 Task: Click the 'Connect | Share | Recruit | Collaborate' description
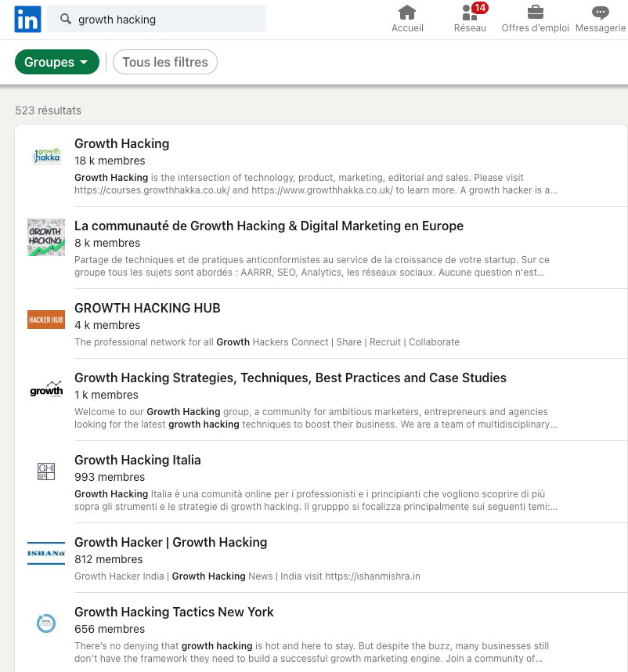coord(267,342)
